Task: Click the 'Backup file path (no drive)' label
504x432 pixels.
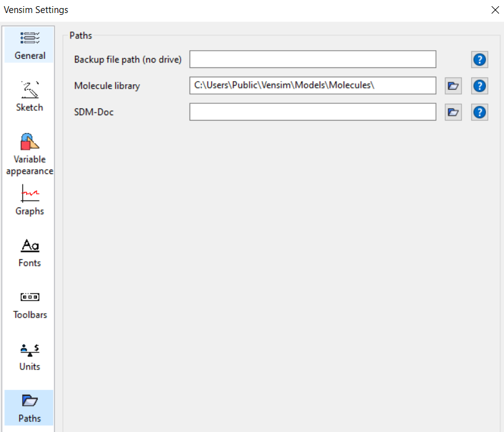Action: coord(128,60)
